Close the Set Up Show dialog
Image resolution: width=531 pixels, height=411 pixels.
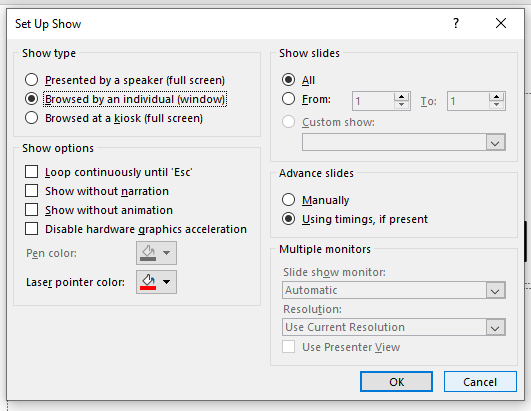tap(501, 23)
